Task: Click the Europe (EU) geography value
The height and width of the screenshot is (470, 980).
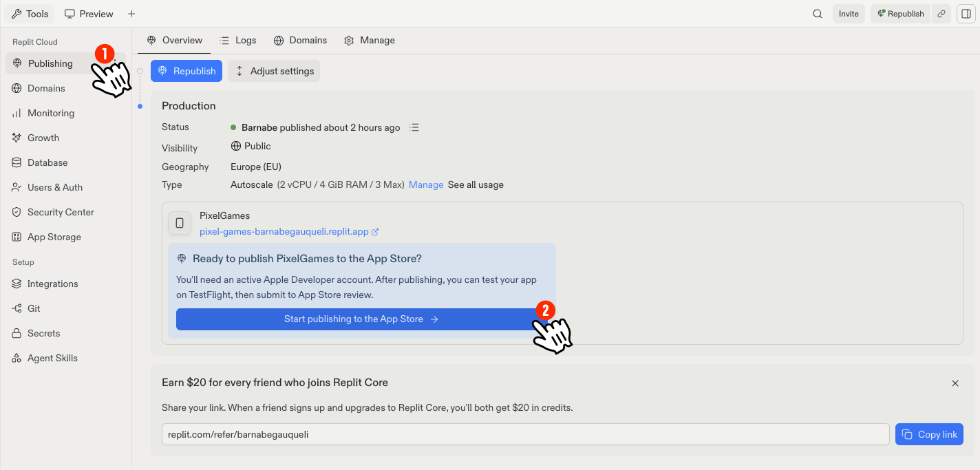Action: click(x=256, y=167)
